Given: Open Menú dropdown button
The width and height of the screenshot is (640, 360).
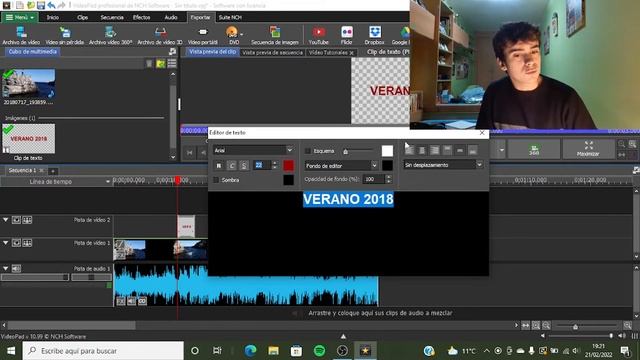Looking at the screenshot, I should click(x=20, y=18).
